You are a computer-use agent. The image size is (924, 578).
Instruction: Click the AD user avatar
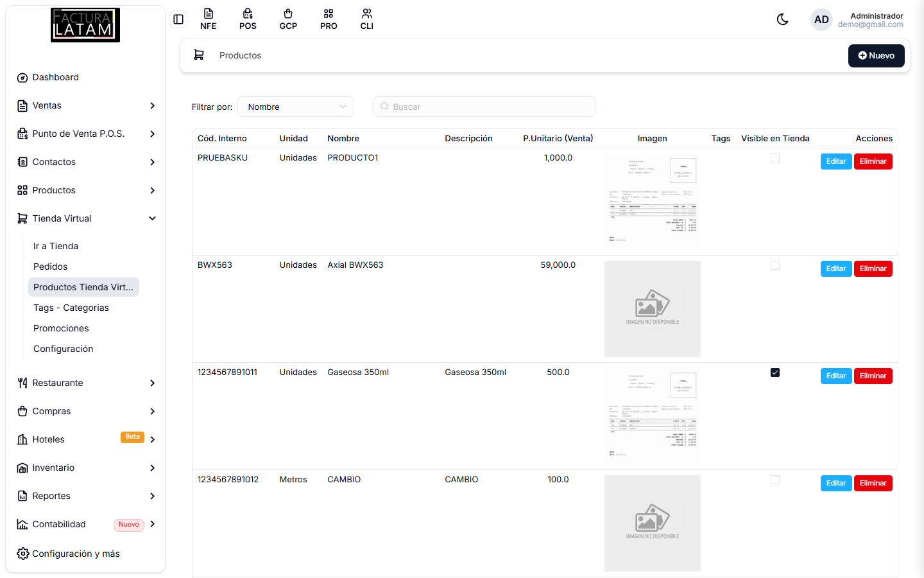[821, 20]
